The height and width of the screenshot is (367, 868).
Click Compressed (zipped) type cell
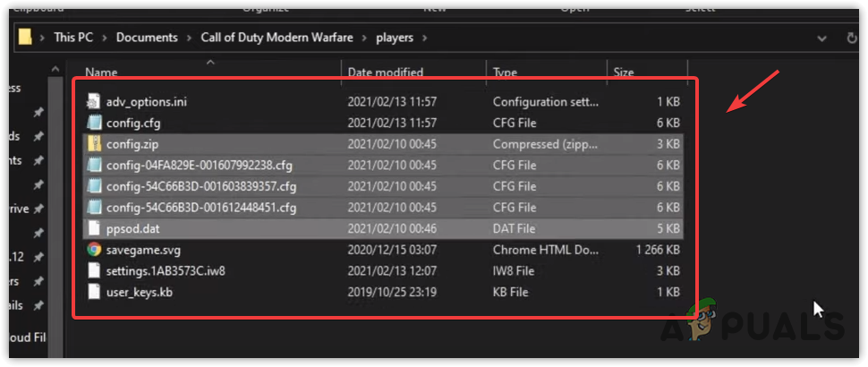tap(546, 144)
